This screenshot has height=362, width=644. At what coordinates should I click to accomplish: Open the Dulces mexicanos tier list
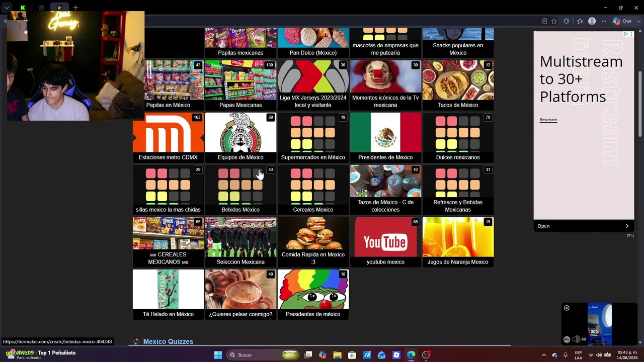coord(458,137)
